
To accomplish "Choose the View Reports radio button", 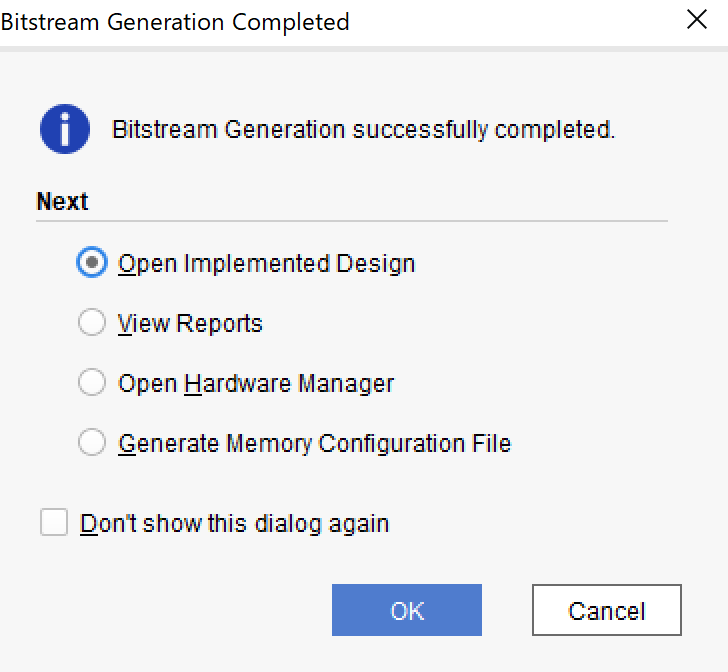I will [x=92, y=322].
